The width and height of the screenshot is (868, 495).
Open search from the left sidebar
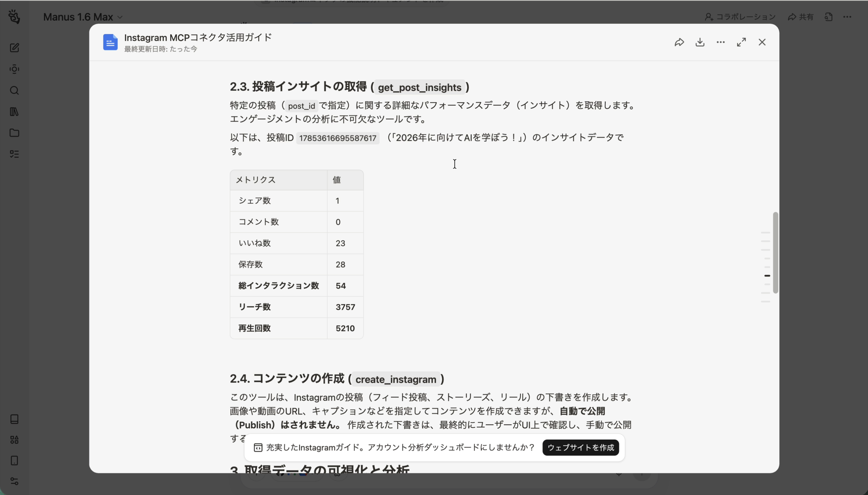coord(14,91)
